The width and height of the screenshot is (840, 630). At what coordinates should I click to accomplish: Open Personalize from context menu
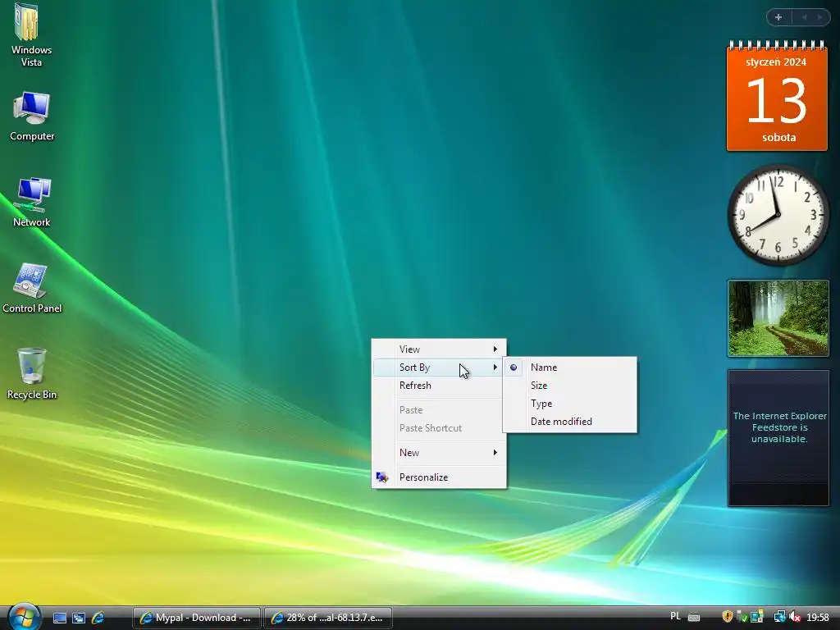439,477
